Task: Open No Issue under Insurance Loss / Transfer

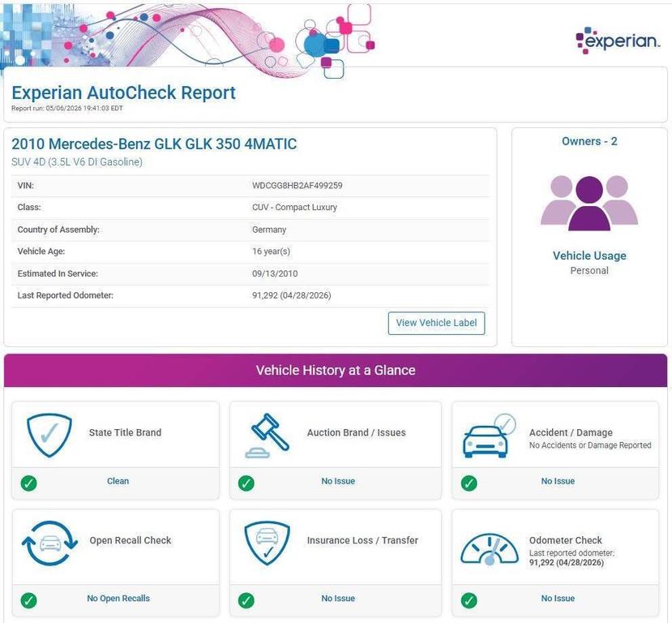Action: [338, 598]
